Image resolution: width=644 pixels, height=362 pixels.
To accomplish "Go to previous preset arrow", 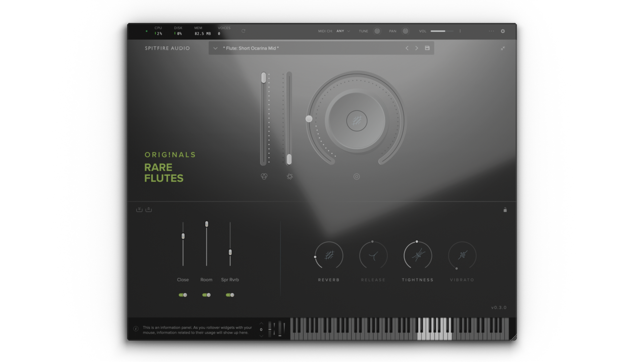I will (407, 48).
